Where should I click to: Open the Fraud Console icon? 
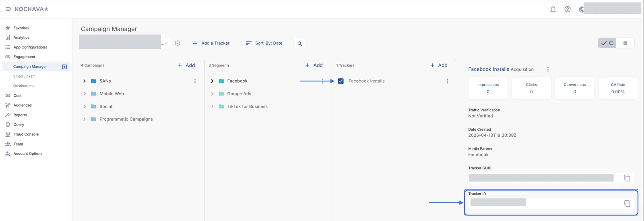tap(8, 134)
